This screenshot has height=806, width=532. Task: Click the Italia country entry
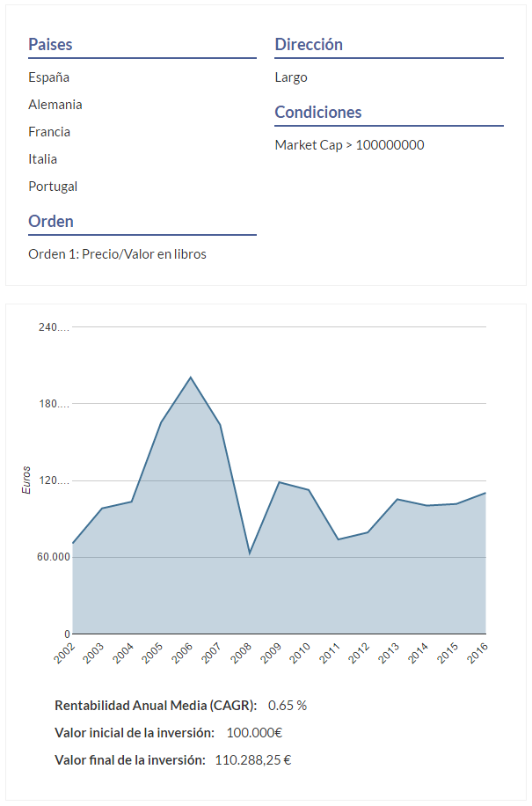(x=43, y=159)
